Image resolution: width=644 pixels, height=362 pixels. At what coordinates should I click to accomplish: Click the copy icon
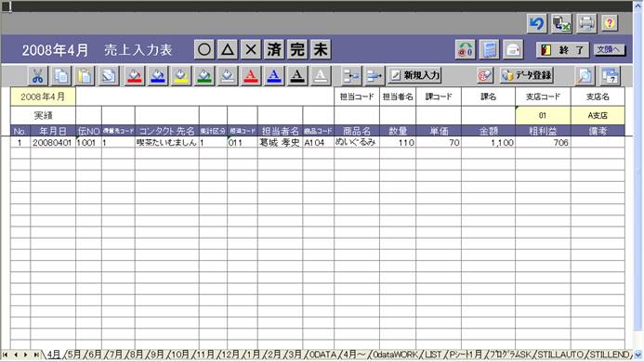coord(61,76)
